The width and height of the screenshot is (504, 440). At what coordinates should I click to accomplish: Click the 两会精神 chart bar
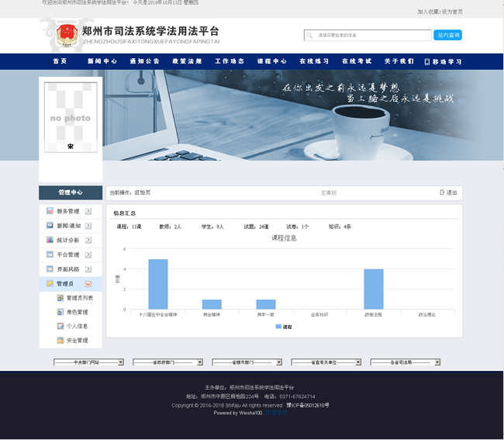(x=212, y=304)
